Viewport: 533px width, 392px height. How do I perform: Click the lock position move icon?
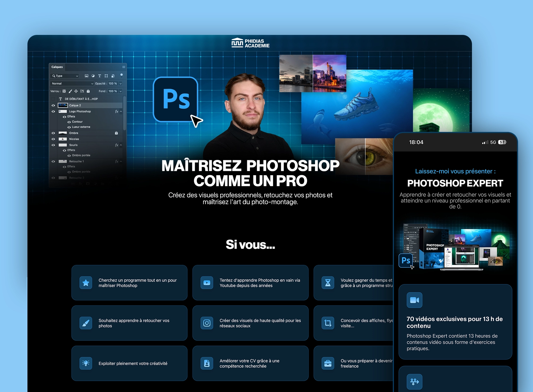coord(76,91)
